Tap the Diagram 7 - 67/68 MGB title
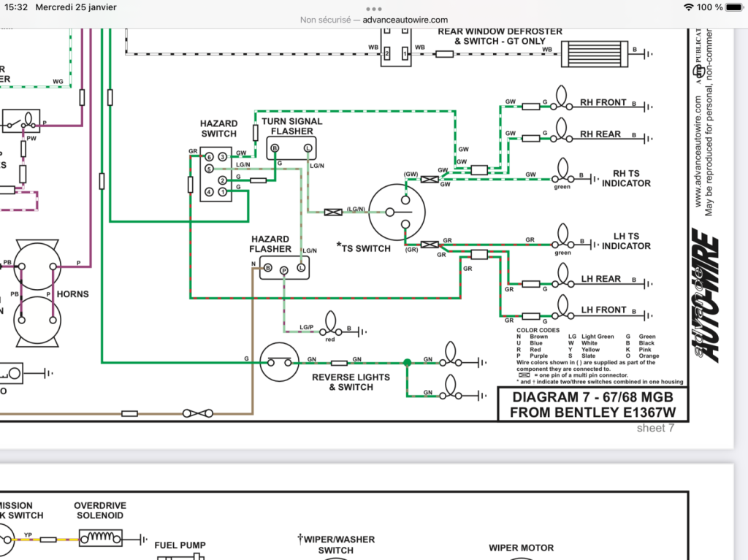Viewport: 748px width, 560px height. click(x=593, y=404)
